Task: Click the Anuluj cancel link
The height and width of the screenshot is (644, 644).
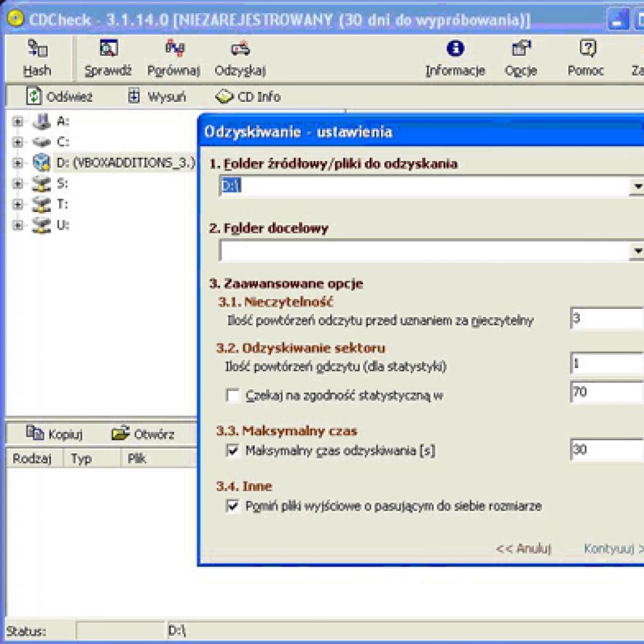Action: click(524, 548)
